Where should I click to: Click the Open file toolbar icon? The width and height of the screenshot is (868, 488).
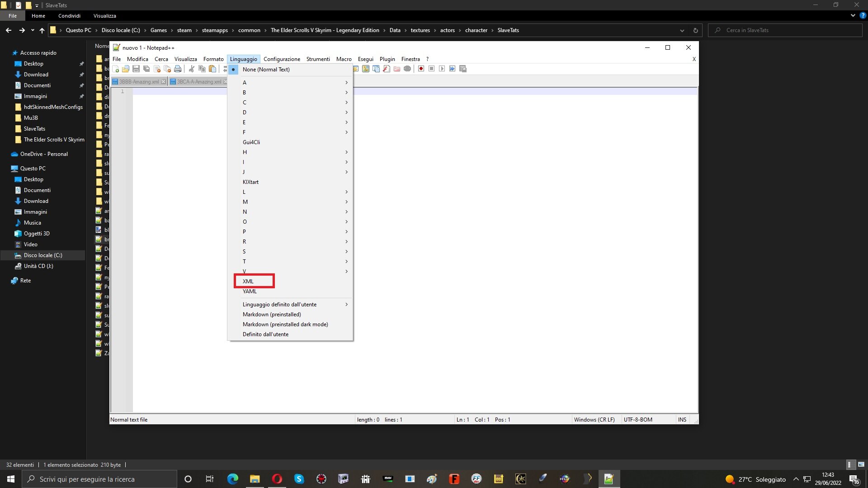(126, 69)
